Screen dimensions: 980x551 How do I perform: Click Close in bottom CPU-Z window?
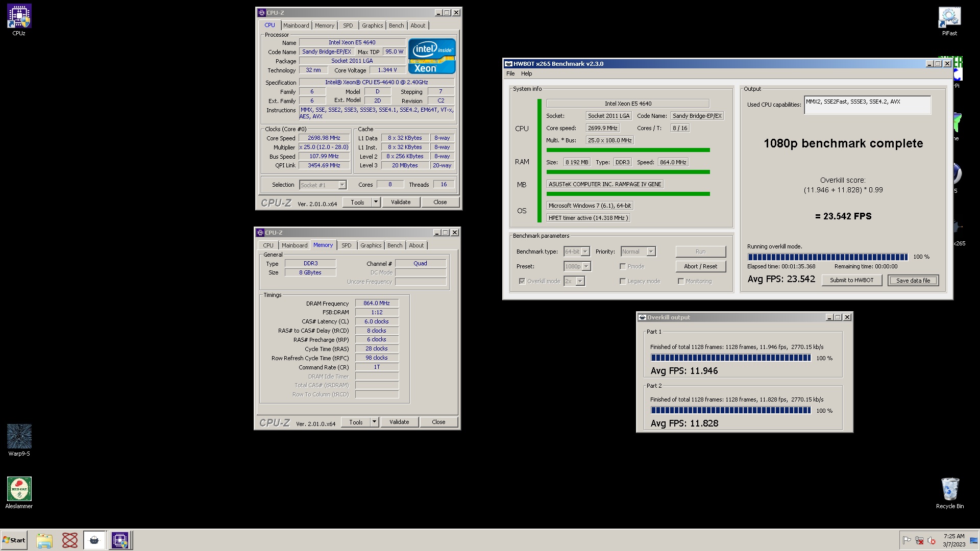tap(438, 422)
